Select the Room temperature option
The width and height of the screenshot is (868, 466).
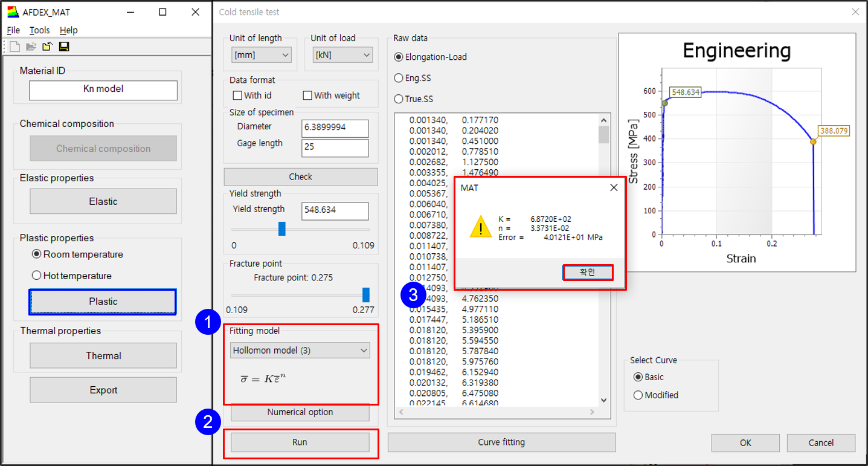click(77, 254)
